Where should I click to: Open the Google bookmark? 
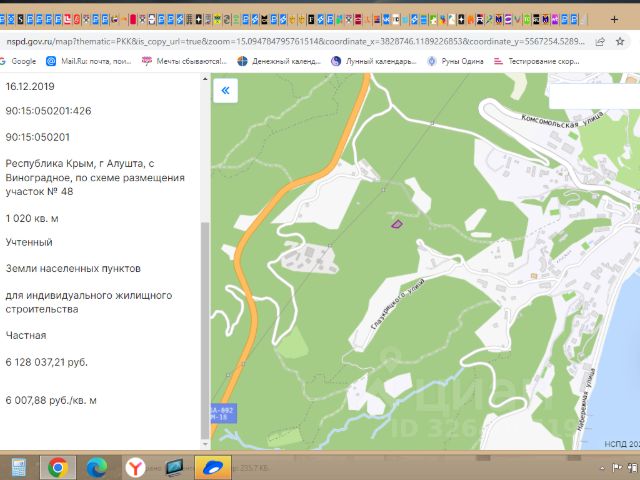pyautogui.click(x=18, y=61)
